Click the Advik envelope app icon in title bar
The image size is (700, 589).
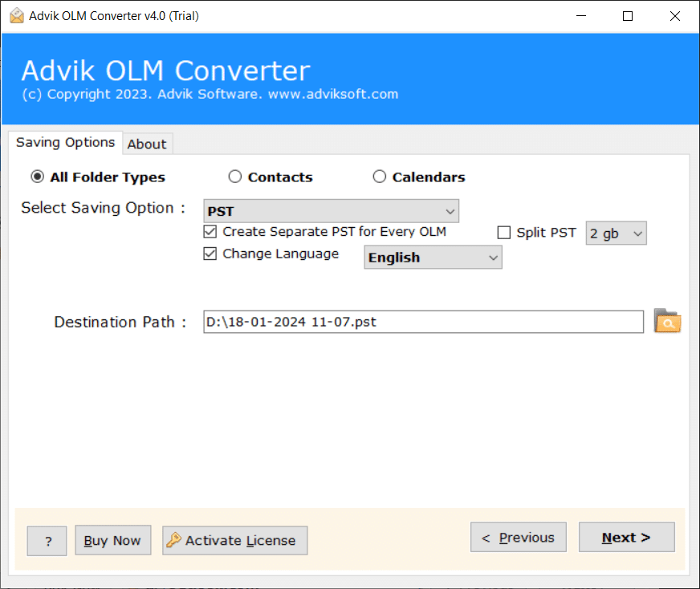pyautogui.click(x=17, y=15)
